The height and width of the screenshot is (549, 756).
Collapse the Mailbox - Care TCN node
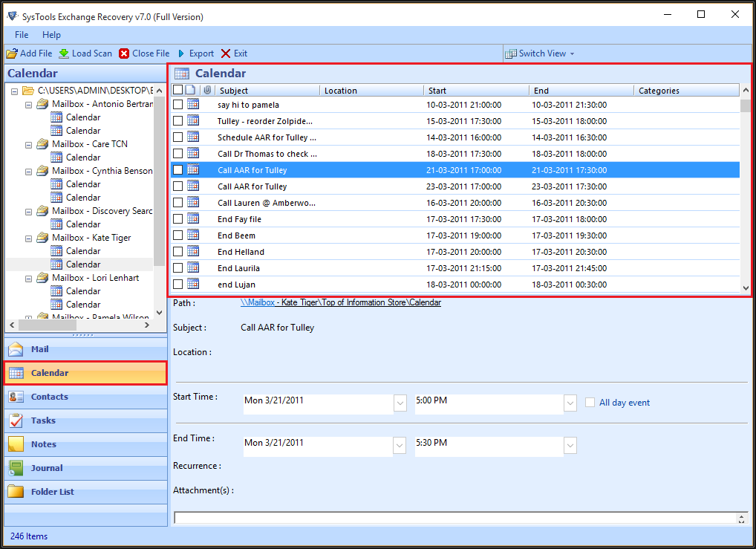coord(28,144)
